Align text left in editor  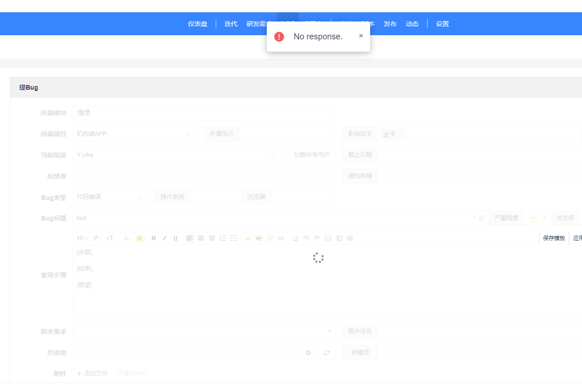pyautogui.click(x=190, y=238)
